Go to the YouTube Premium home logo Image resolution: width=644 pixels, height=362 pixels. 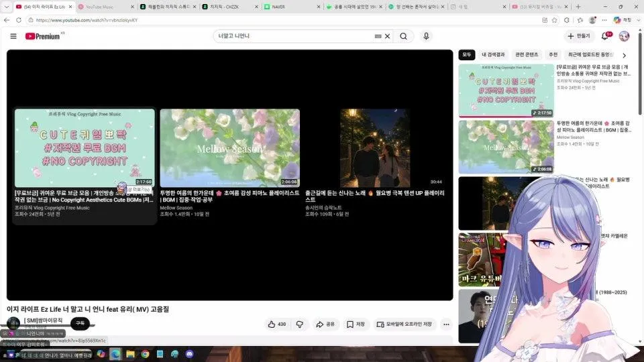pyautogui.click(x=43, y=36)
